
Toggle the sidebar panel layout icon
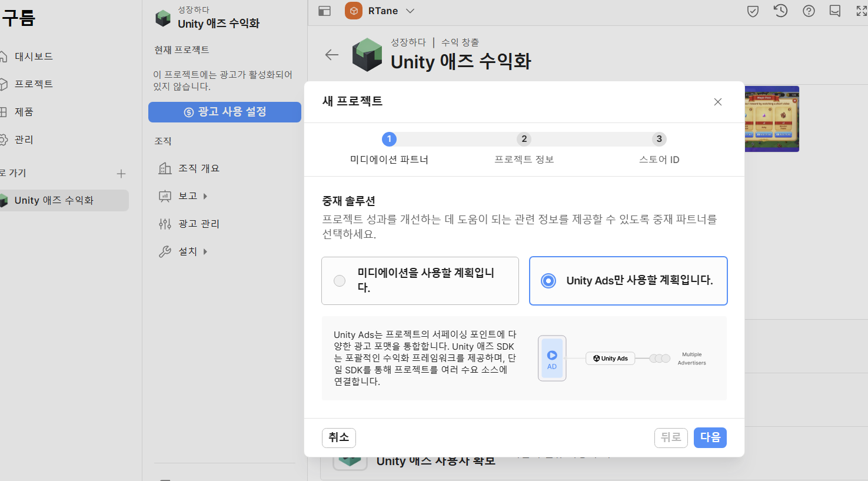[324, 11]
